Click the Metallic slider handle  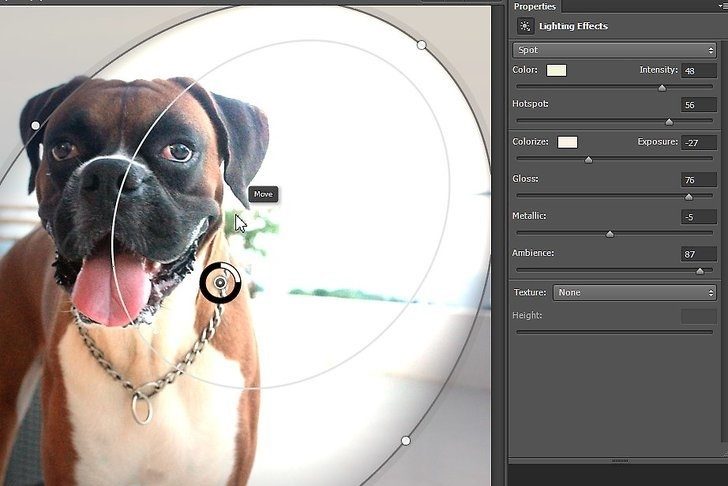point(609,233)
